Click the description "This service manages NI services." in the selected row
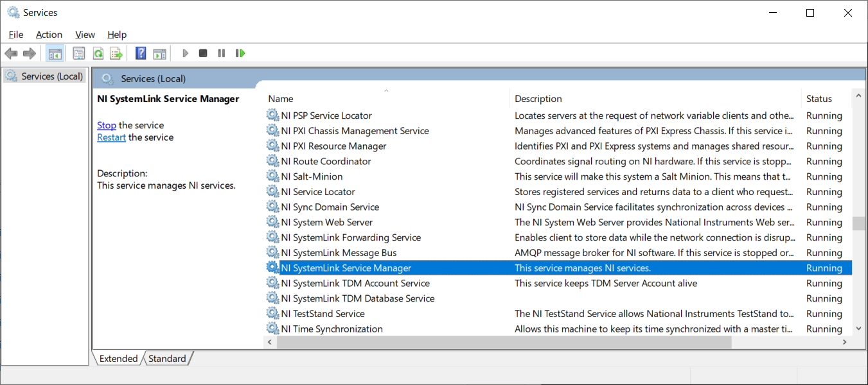Image resolution: width=868 pixels, height=385 pixels. (x=583, y=268)
